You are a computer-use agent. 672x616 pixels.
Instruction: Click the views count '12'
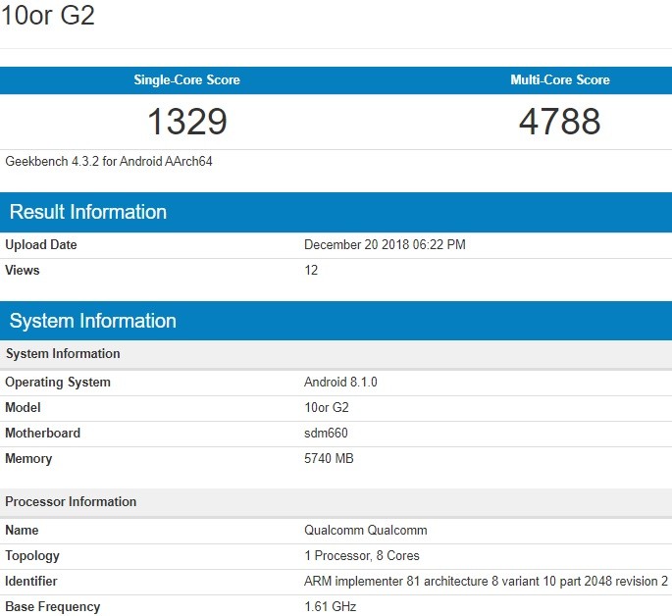pyautogui.click(x=311, y=271)
